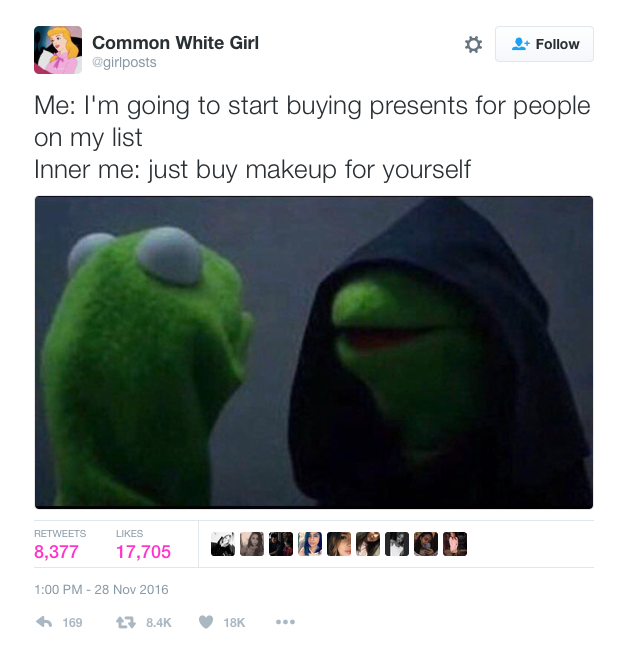Open the first liker avatar thumbnail
Image resolution: width=629 pixels, height=657 pixels.
223,544
